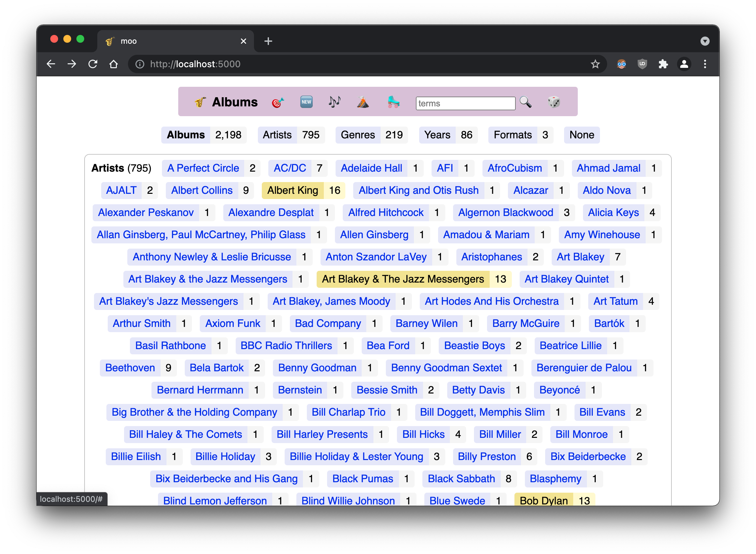
Task: Click the magnifying glass search icon
Action: tap(526, 102)
